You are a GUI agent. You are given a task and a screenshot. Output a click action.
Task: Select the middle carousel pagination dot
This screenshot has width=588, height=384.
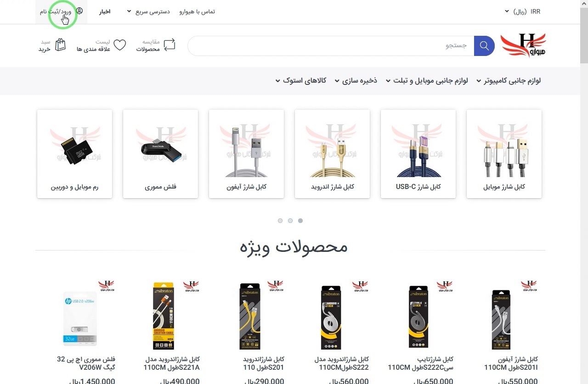click(x=290, y=221)
